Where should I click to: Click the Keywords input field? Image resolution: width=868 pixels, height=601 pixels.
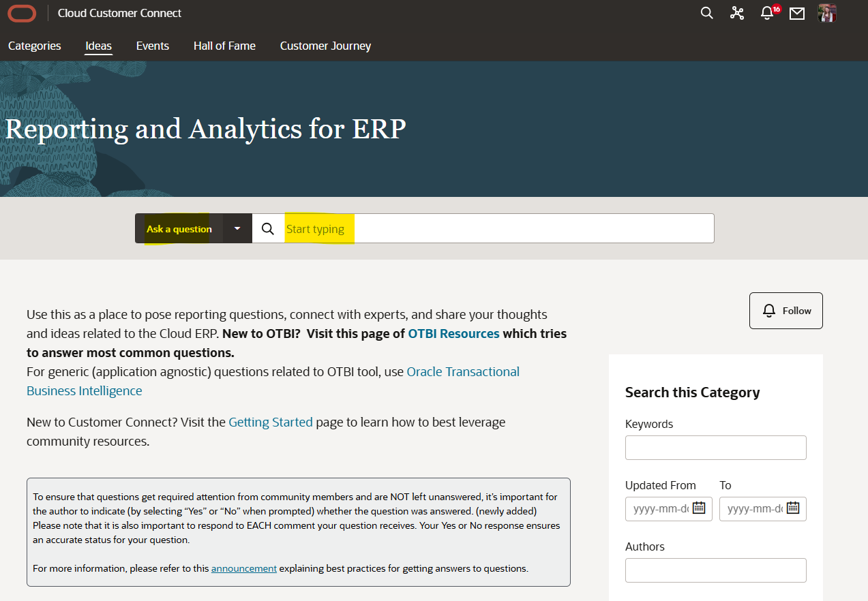[x=716, y=448]
